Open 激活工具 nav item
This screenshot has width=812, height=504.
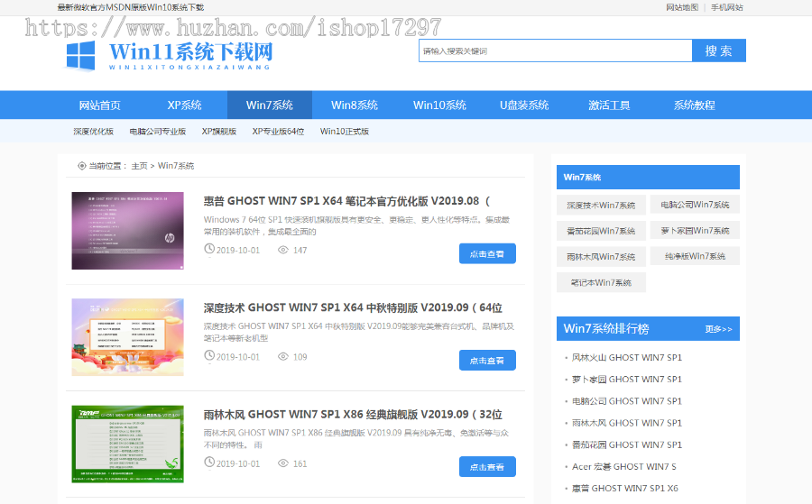coord(609,105)
